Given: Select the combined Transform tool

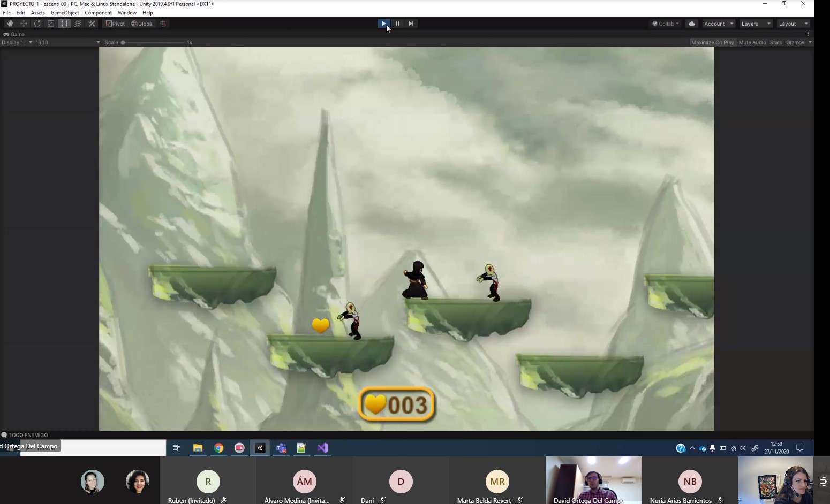Looking at the screenshot, I should tap(78, 24).
